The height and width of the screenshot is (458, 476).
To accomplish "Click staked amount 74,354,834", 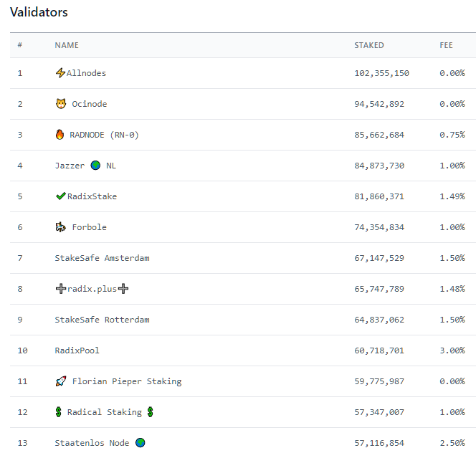I will [379, 227].
